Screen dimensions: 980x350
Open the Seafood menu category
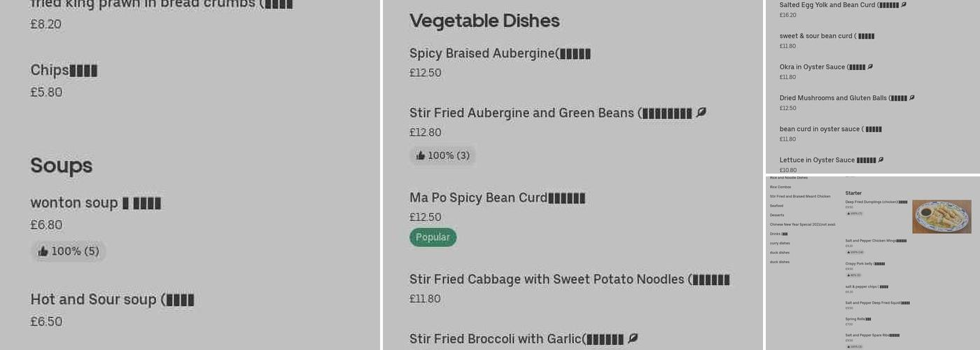pyautogui.click(x=777, y=206)
